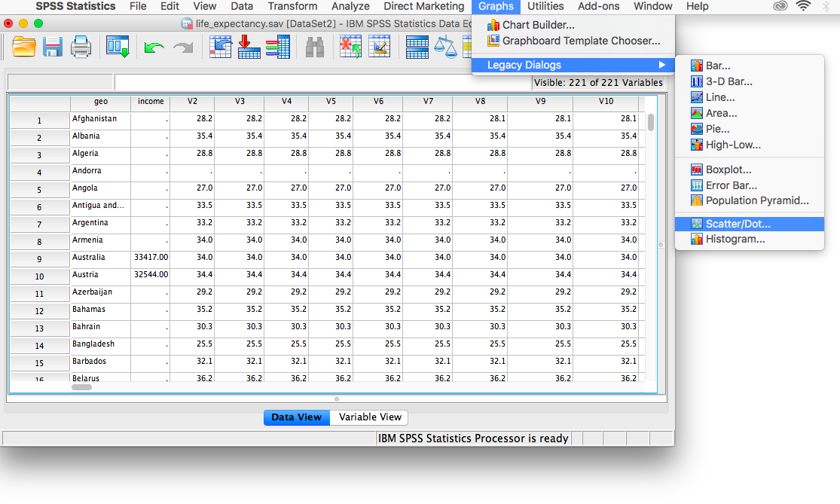
Task: Select row 9 header for Australia
Action: 40,259
